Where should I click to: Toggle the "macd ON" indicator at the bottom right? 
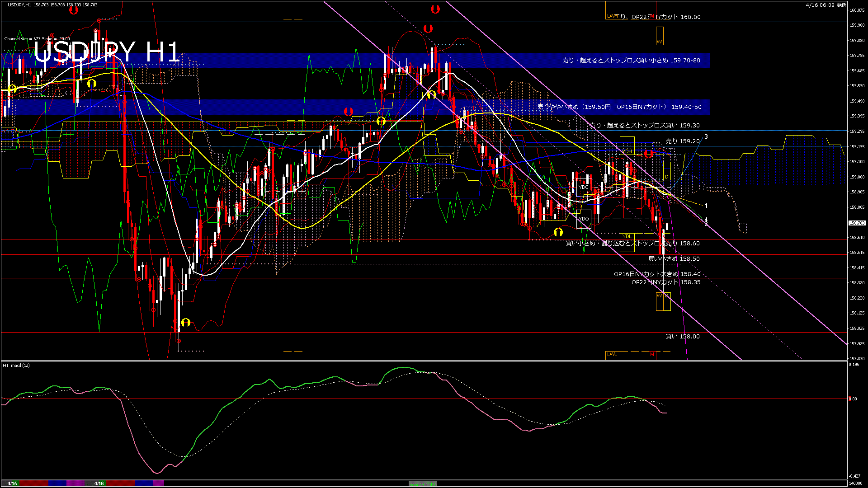tap(422, 483)
